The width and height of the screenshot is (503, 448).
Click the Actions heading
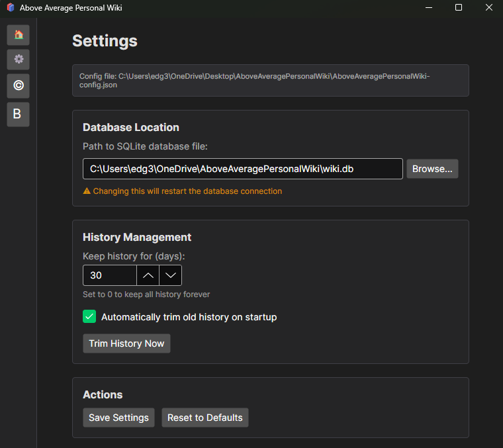(103, 395)
